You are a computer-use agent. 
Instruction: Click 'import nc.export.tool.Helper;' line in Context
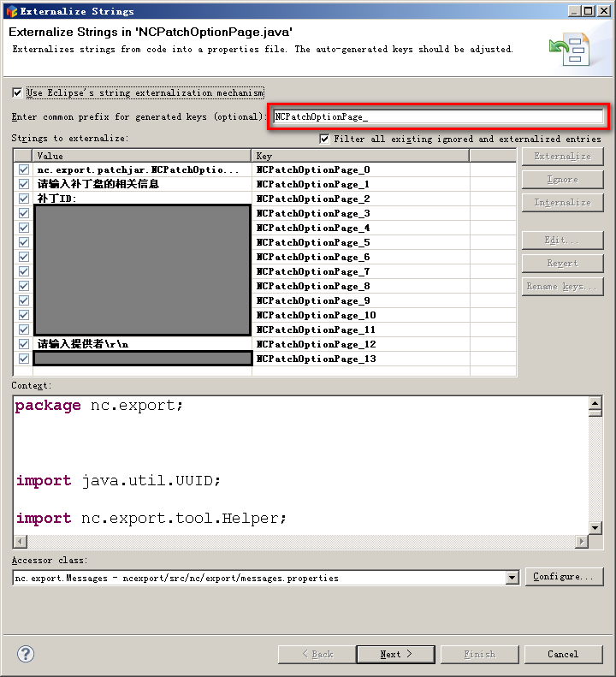tap(151, 518)
